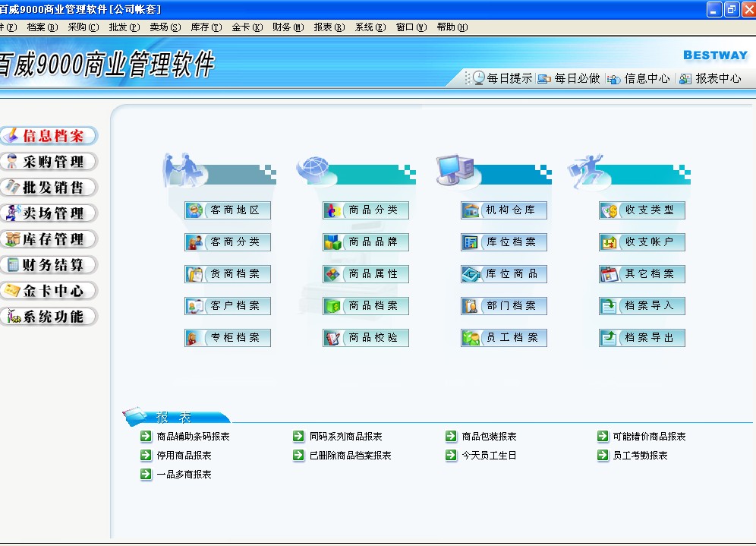Image resolution: width=756 pixels, height=546 pixels.
Task: Open 收支类型 (income/expense type) module
Action: (x=642, y=210)
